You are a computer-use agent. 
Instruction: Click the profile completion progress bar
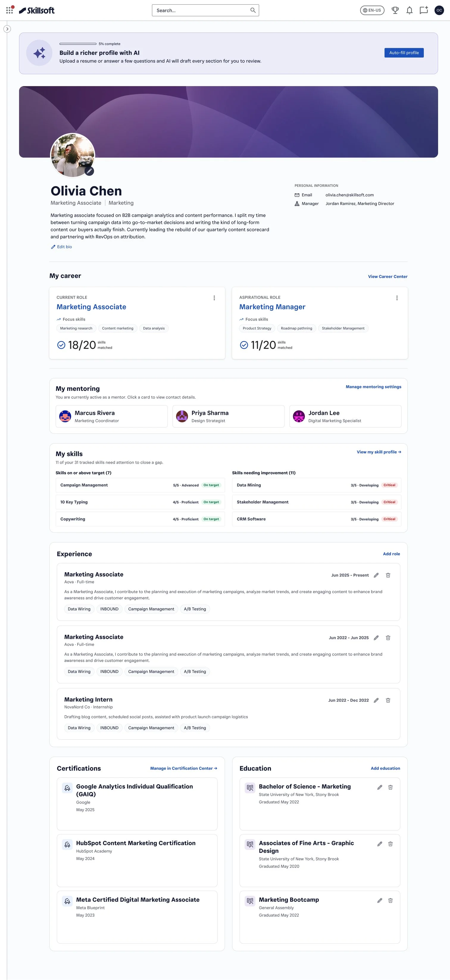point(78,44)
